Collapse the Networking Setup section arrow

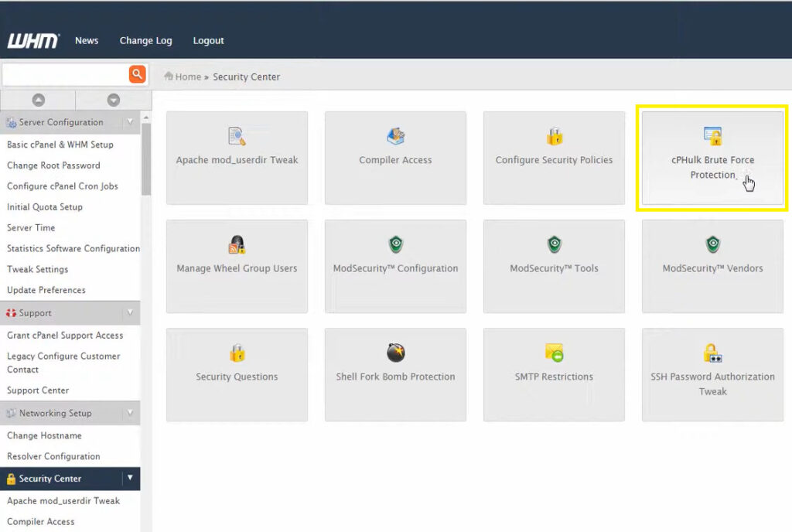(130, 413)
